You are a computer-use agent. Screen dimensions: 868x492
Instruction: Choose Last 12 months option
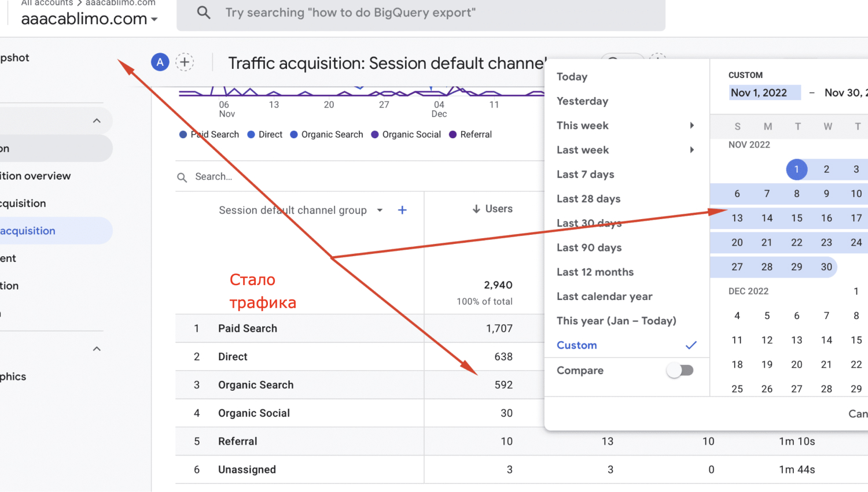pyautogui.click(x=595, y=272)
